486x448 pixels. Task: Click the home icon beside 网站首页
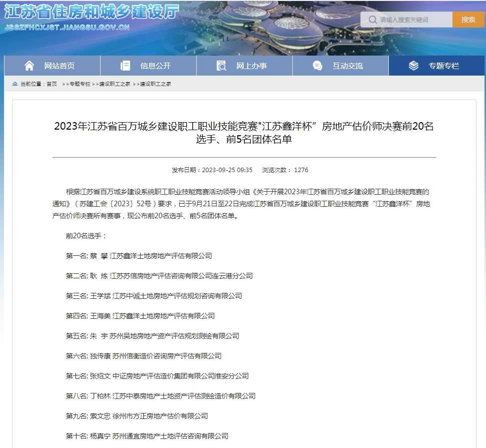30,66
